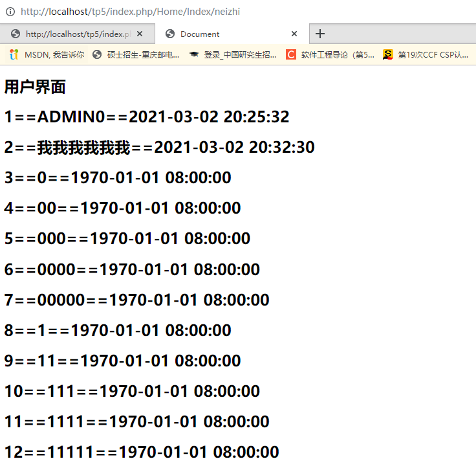This screenshot has width=476, height=459.
Task: Close the Document tab
Action: coord(294,34)
